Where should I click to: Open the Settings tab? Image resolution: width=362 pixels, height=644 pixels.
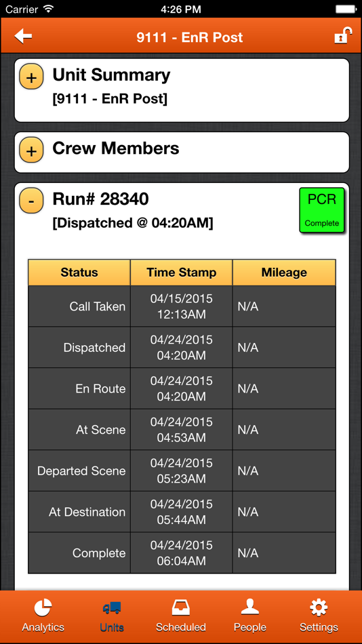[319, 616]
